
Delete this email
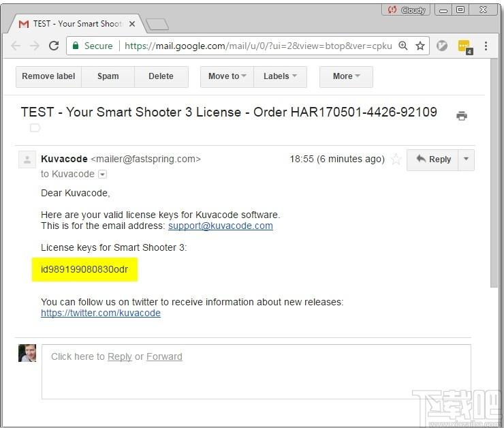(x=161, y=76)
